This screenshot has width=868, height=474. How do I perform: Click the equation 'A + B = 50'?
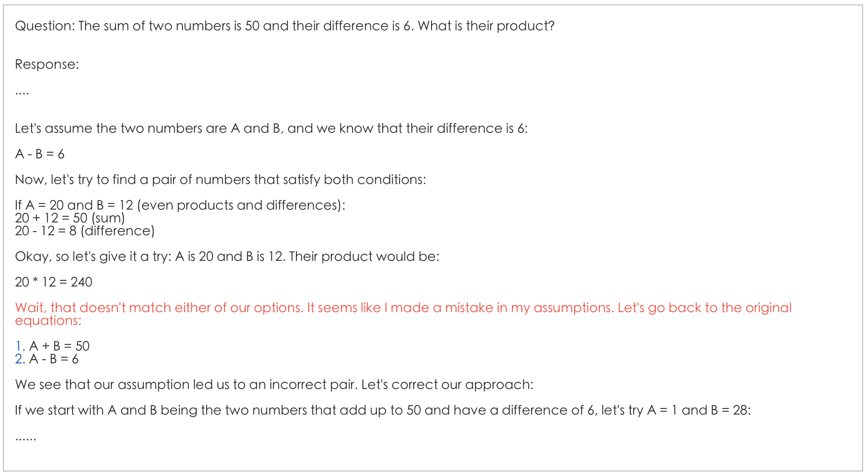[x=59, y=346]
